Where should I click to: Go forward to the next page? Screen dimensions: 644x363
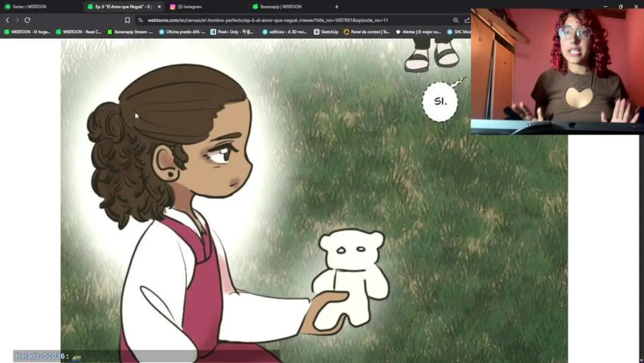(17, 20)
